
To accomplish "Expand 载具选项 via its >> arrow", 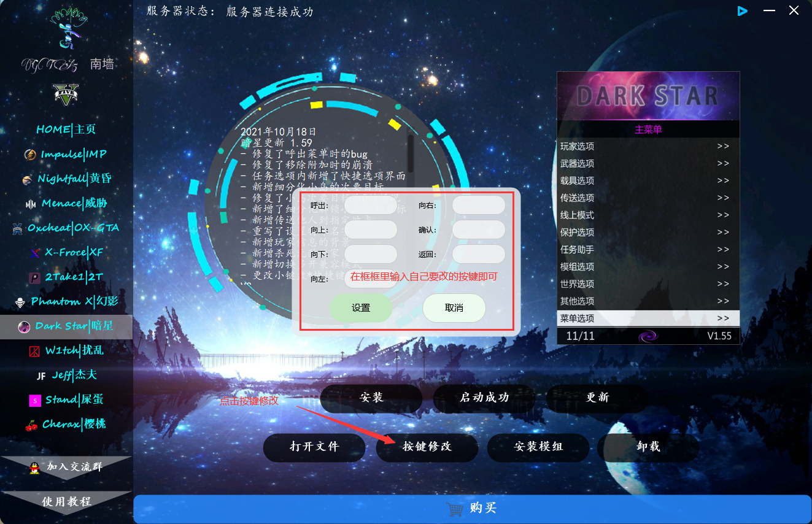I will coord(723,181).
